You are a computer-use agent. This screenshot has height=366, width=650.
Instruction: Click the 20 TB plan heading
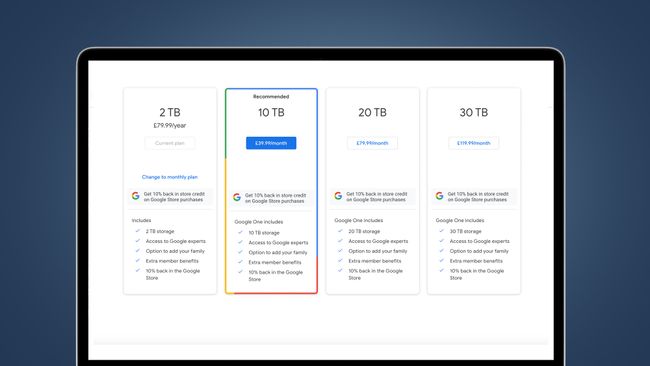[x=372, y=112]
